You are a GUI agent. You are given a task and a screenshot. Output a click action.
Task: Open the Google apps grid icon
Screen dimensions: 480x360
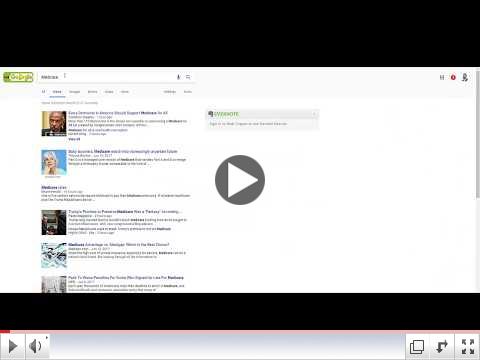(x=442, y=77)
